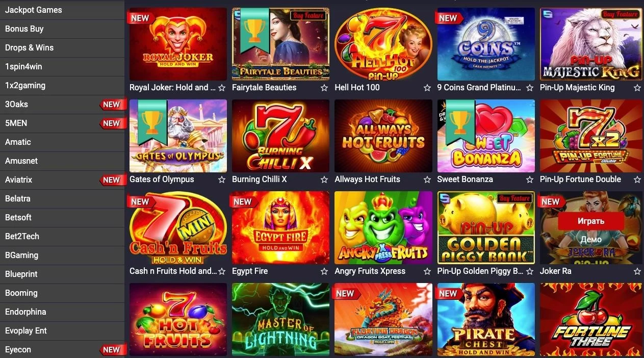Click the Демо link on Joker Ra

[x=591, y=239]
